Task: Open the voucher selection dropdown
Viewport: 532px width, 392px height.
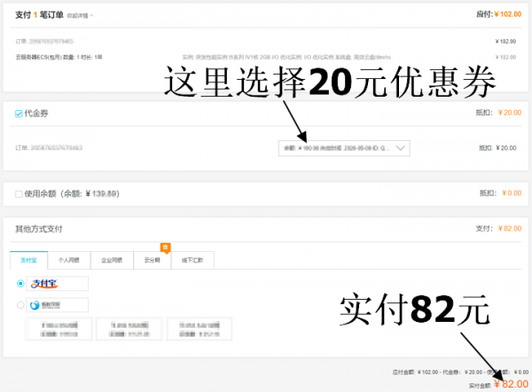Action: (x=343, y=148)
